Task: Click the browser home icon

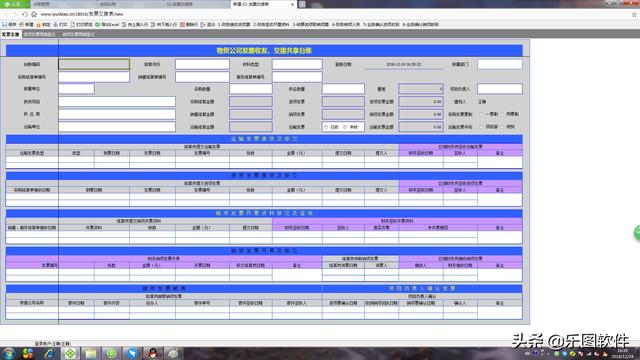Action: pos(34,14)
